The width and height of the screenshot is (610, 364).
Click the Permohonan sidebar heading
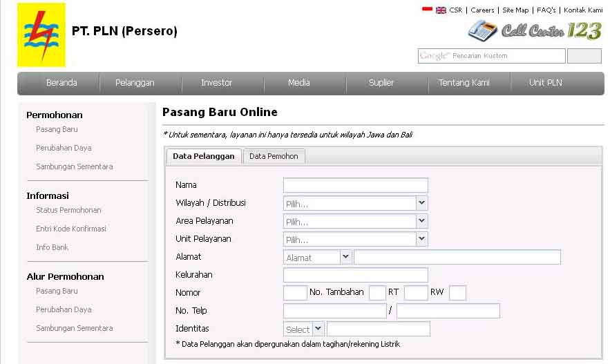click(55, 115)
